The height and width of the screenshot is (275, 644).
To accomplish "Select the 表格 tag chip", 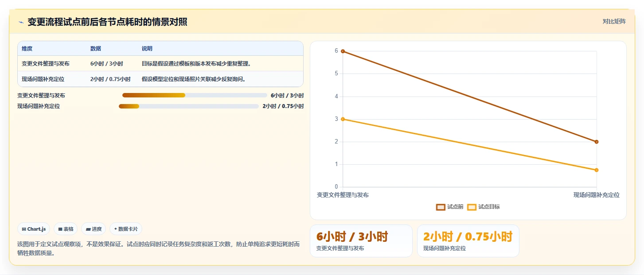I will point(66,229).
